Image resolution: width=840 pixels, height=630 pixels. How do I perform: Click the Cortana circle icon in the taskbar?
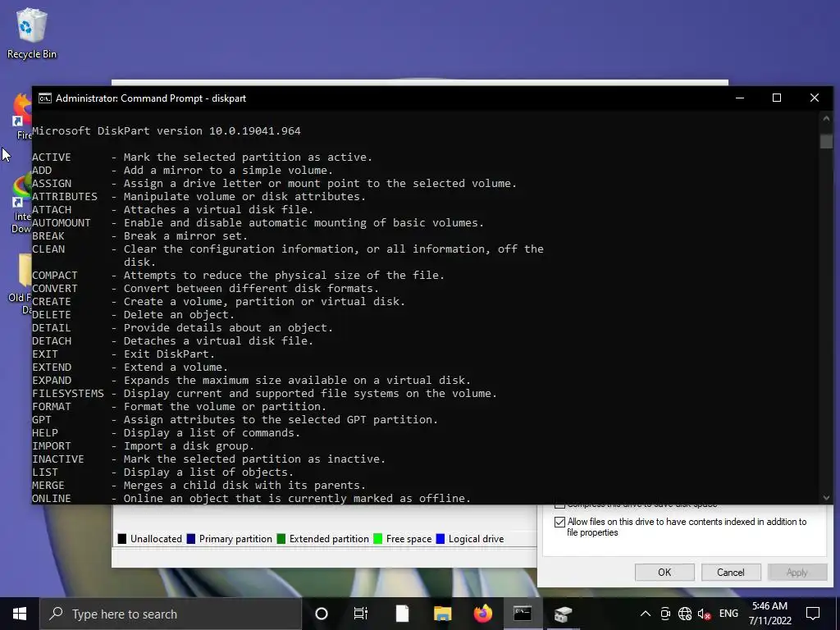coord(322,614)
